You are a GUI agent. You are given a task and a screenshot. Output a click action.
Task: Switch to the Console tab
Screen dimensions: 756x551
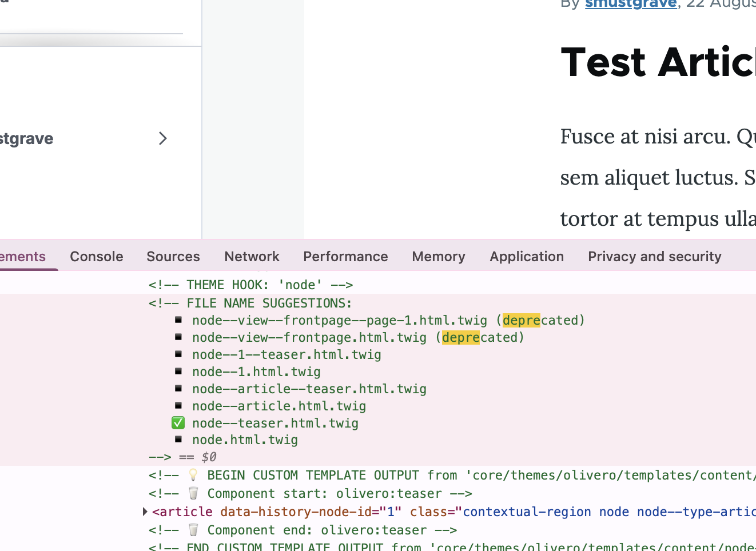(97, 257)
